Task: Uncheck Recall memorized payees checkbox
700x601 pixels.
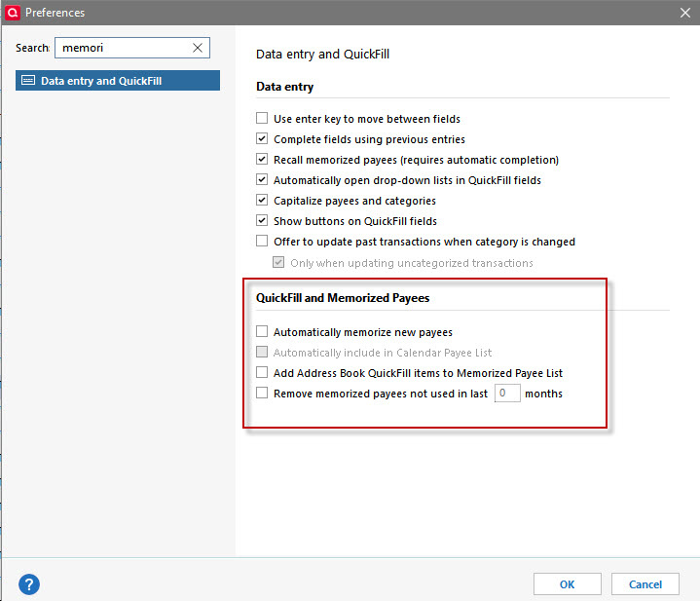Action: click(x=262, y=160)
